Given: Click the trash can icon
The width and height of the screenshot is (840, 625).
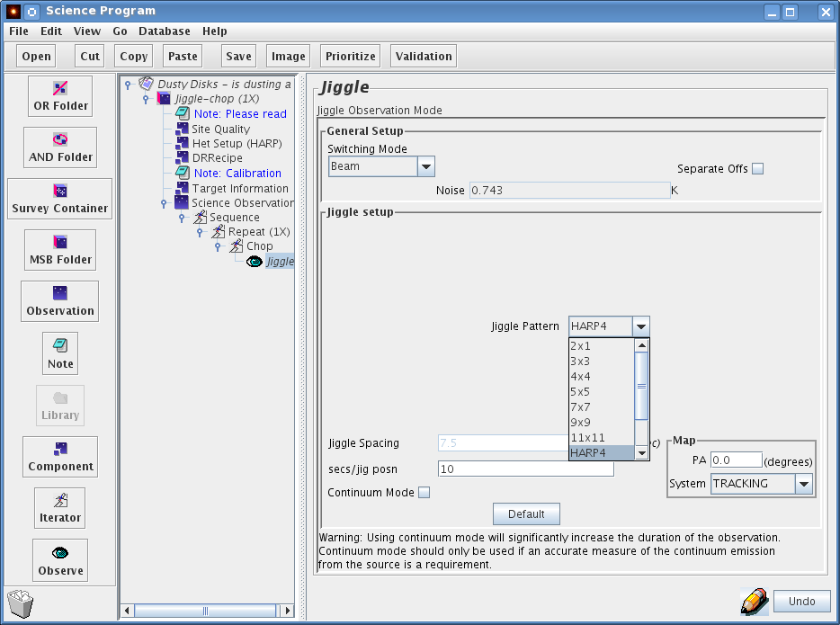Looking at the screenshot, I should (20, 603).
